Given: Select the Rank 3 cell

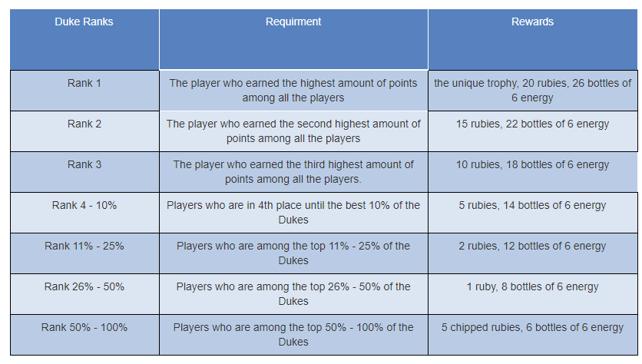Looking at the screenshot, I should point(84,171).
